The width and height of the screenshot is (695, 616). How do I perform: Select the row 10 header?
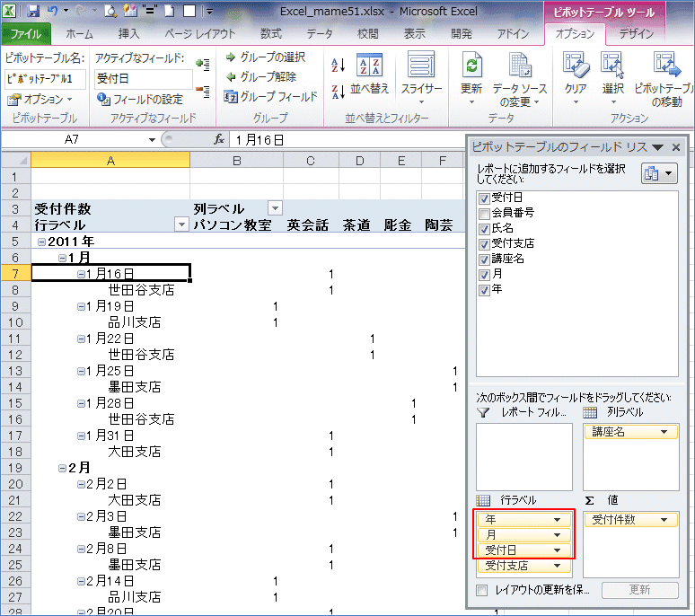(x=15, y=322)
